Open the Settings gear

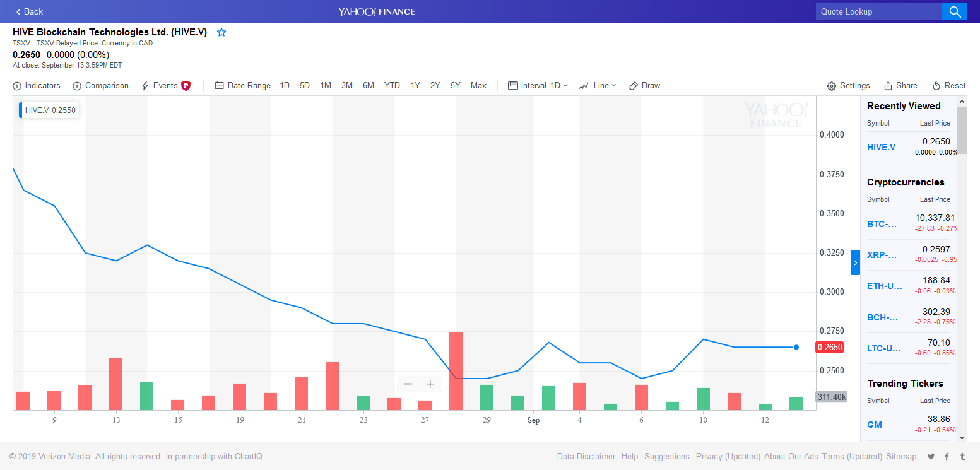tap(848, 86)
